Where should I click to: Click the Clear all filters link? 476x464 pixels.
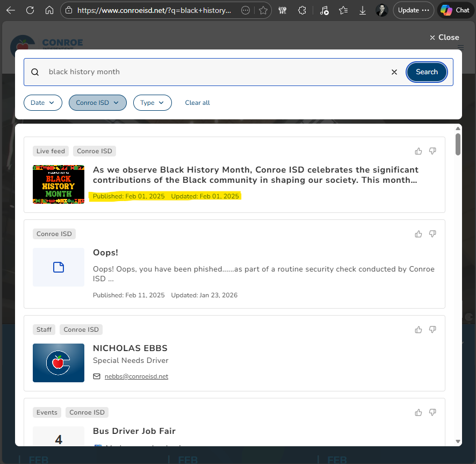pos(197,103)
